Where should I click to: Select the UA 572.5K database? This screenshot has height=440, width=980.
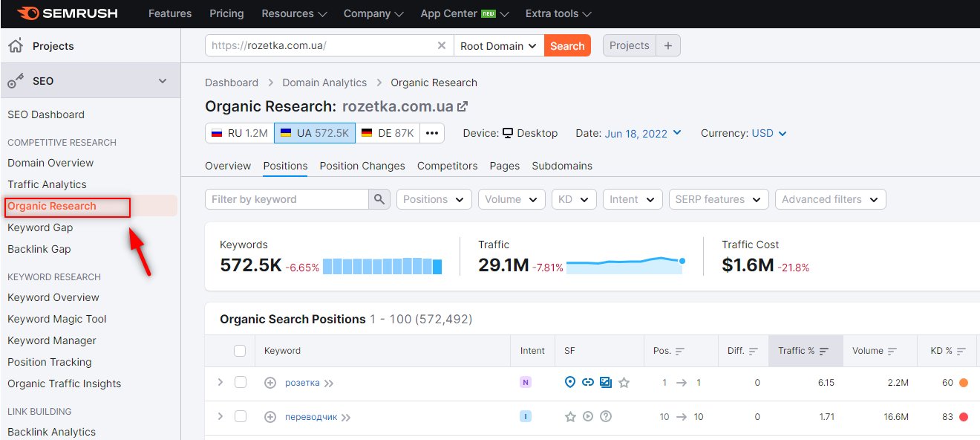[315, 133]
